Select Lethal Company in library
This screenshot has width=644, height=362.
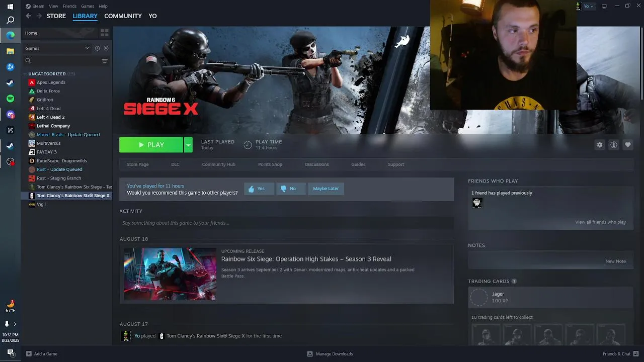[53, 126]
